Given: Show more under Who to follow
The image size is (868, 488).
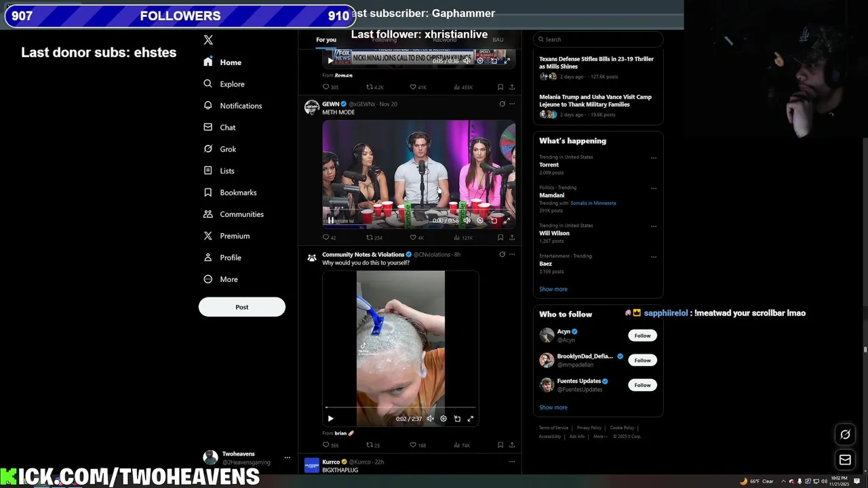Looking at the screenshot, I should pos(553,407).
